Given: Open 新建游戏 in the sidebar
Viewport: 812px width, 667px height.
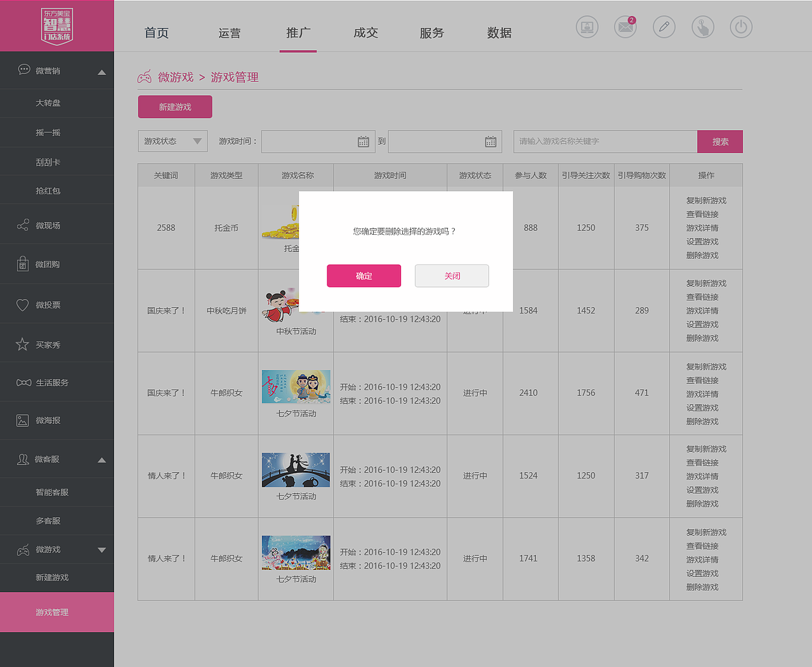Looking at the screenshot, I should point(52,577).
